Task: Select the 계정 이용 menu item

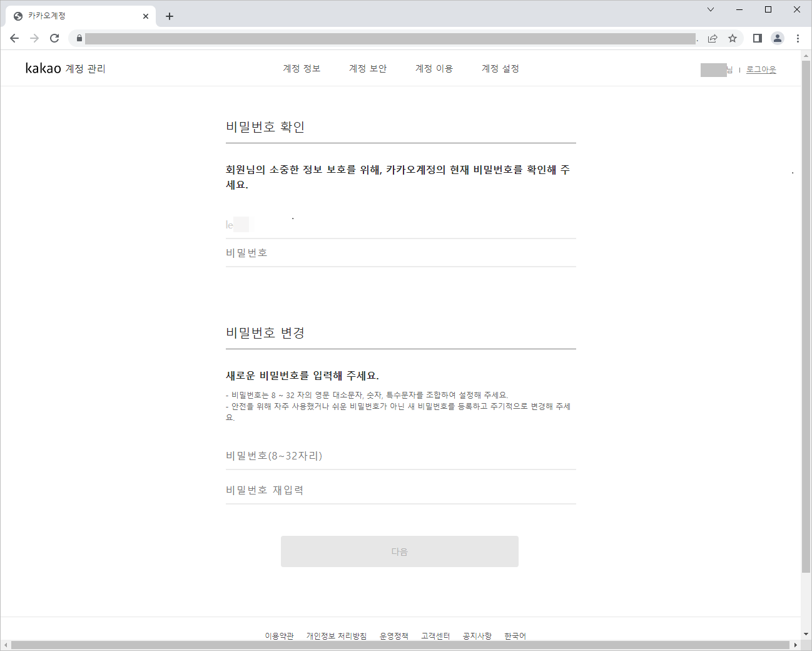Action: click(x=434, y=69)
